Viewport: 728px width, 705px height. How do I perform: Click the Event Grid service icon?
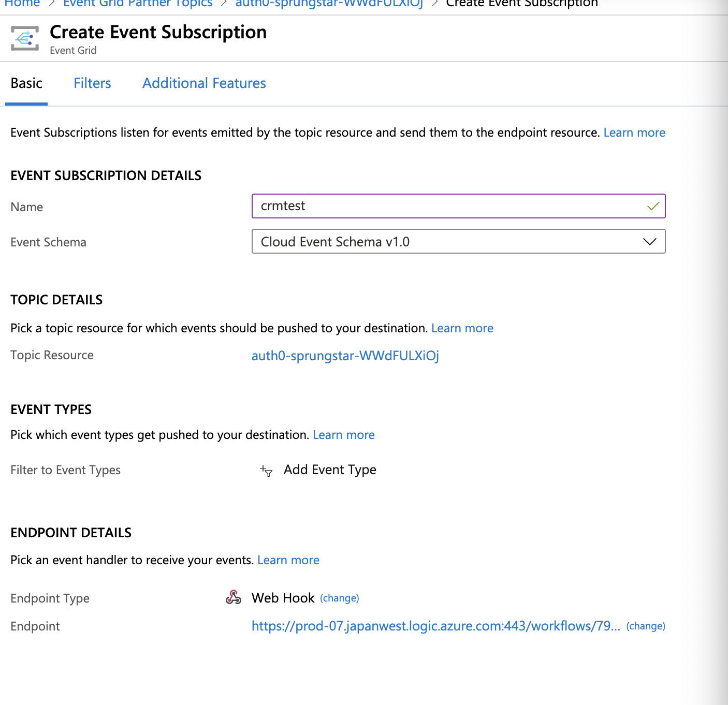click(x=25, y=38)
